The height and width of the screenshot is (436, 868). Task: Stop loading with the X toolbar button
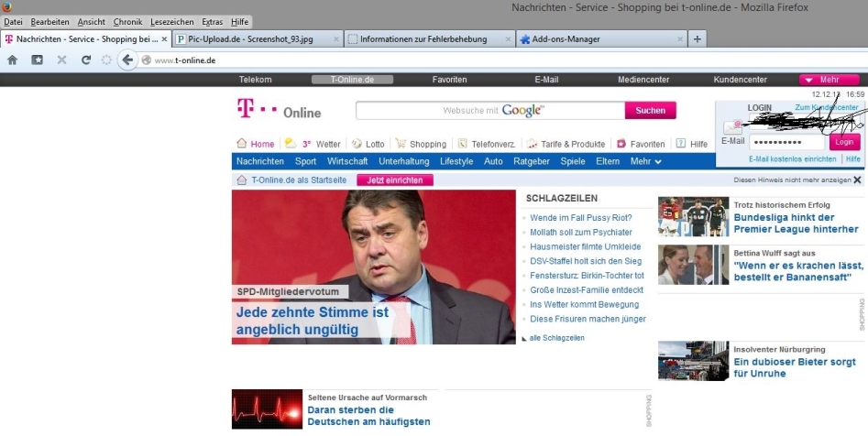click(x=61, y=60)
